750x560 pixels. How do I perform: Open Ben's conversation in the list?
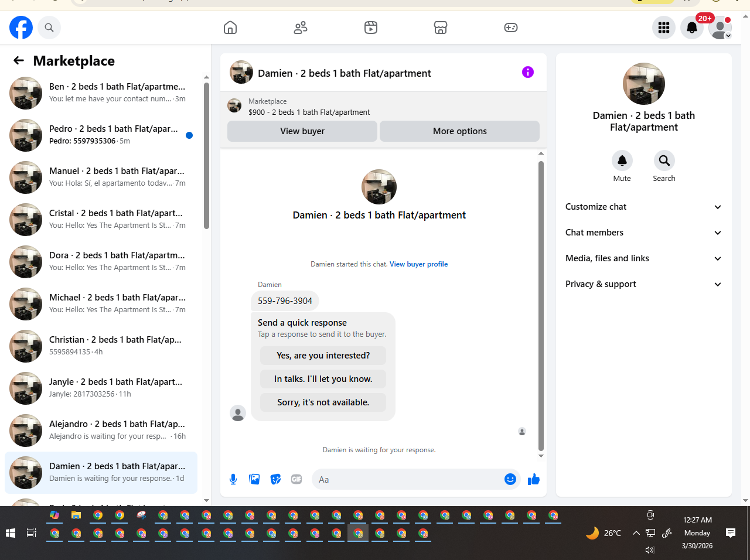[101, 93]
